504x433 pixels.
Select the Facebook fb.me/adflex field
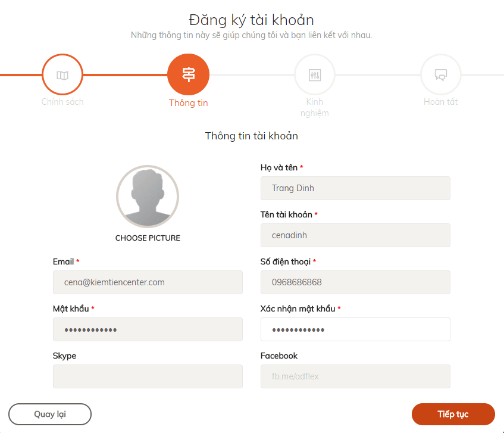pos(355,376)
